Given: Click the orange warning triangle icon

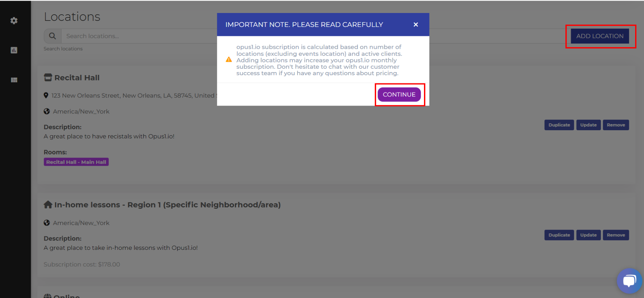Looking at the screenshot, I should pyautogui.click(x=229, y=60).
